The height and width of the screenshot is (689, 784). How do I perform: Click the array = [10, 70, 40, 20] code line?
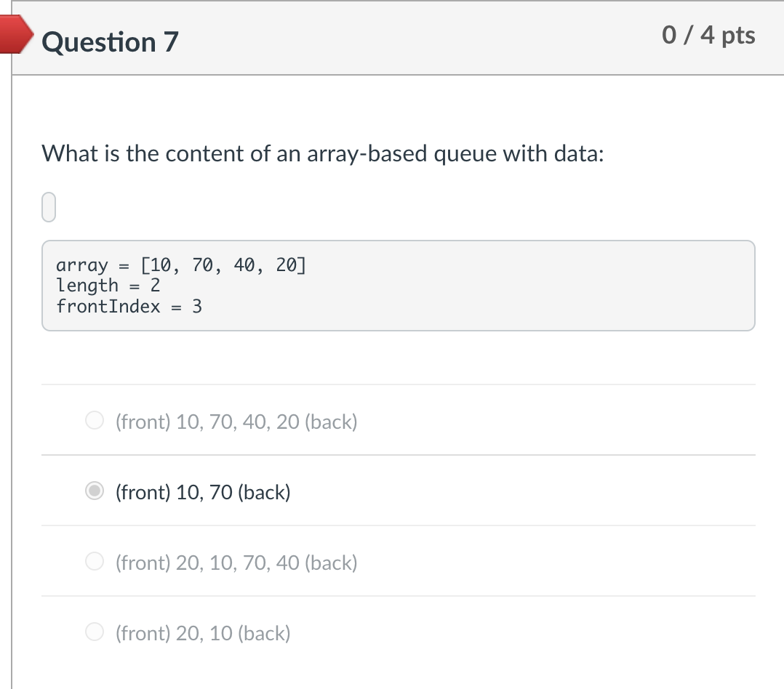[x=180, y=265]
